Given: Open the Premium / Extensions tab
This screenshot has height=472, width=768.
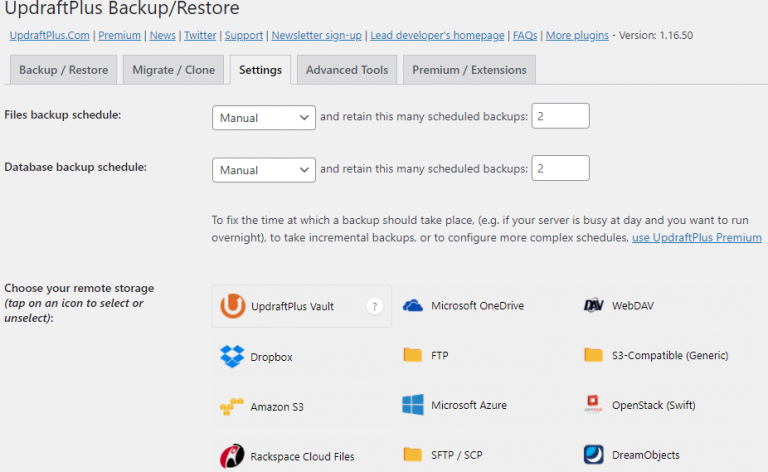Looking at the screenshot, I should [469, 70].
